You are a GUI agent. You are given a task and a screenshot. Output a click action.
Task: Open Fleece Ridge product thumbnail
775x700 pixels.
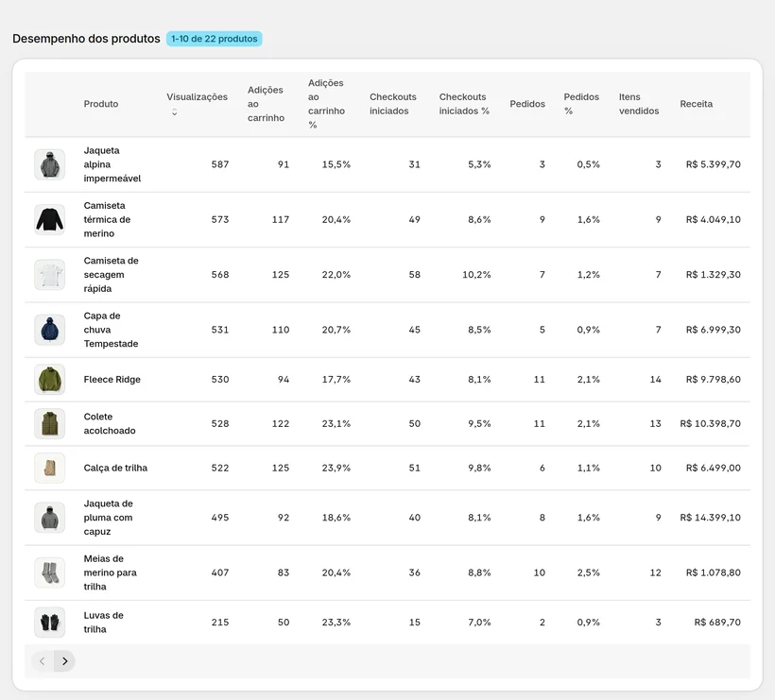coord(49,380)
